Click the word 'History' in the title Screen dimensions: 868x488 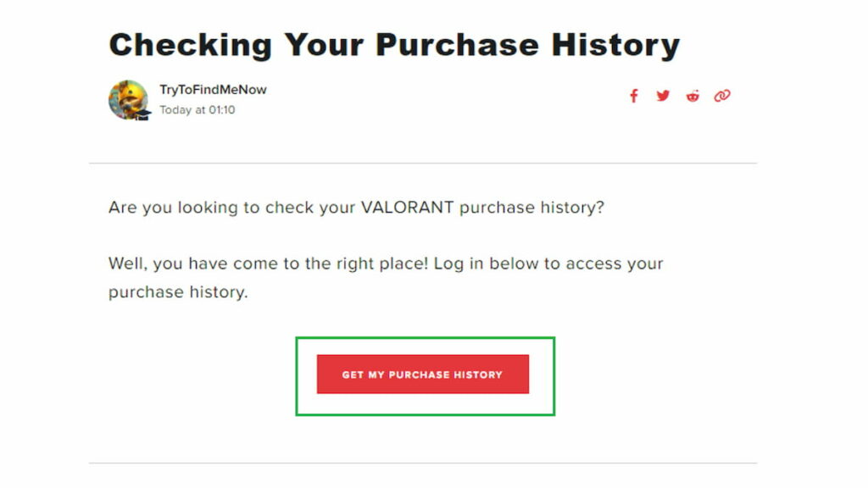[615, 45]
